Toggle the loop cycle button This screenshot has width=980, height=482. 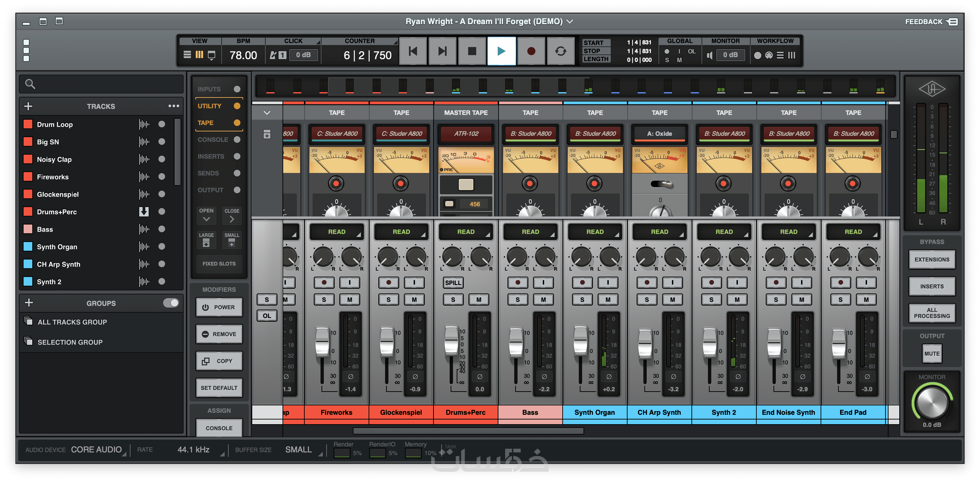[560, 51]
